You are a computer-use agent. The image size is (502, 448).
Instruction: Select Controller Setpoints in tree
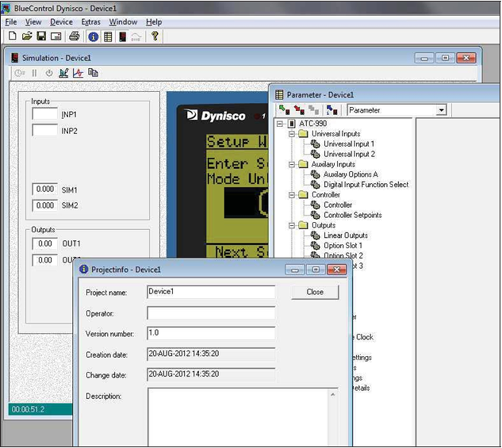353,215
